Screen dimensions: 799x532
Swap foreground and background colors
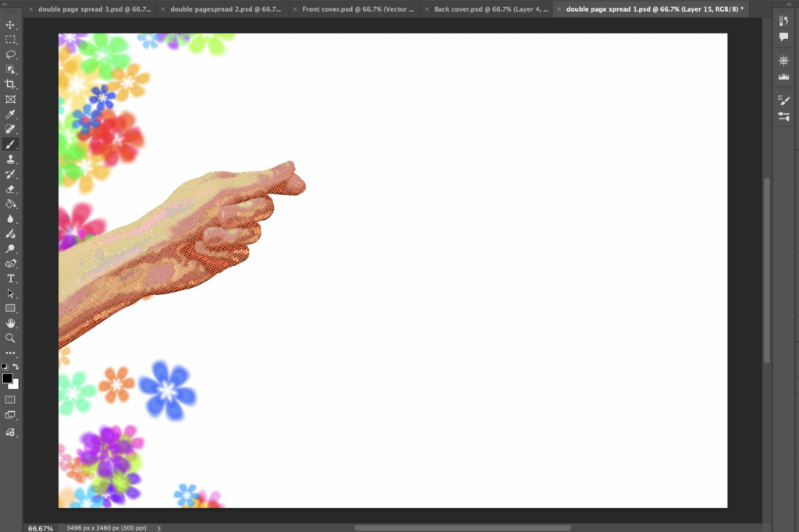[x=16, y=367]
